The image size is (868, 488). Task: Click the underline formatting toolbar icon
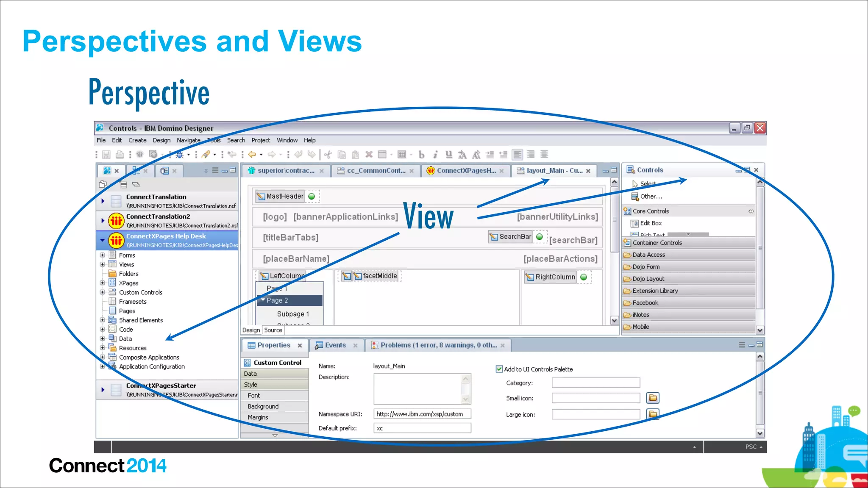pyautogui.click(x=449, y=155)
